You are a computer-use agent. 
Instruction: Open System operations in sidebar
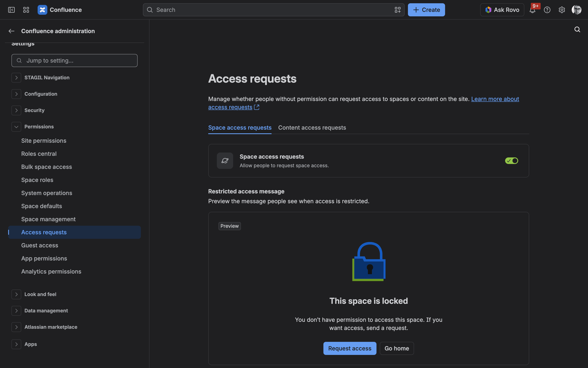[74, 193]
